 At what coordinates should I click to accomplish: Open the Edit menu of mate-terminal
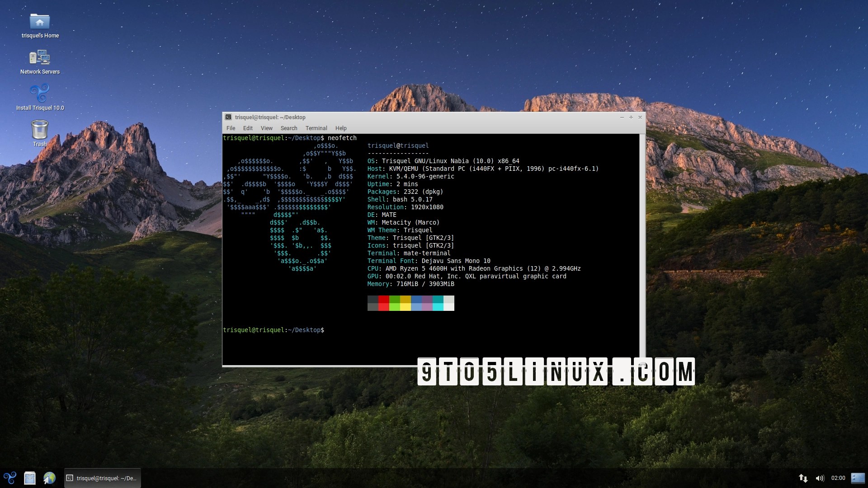click(247, 128)
